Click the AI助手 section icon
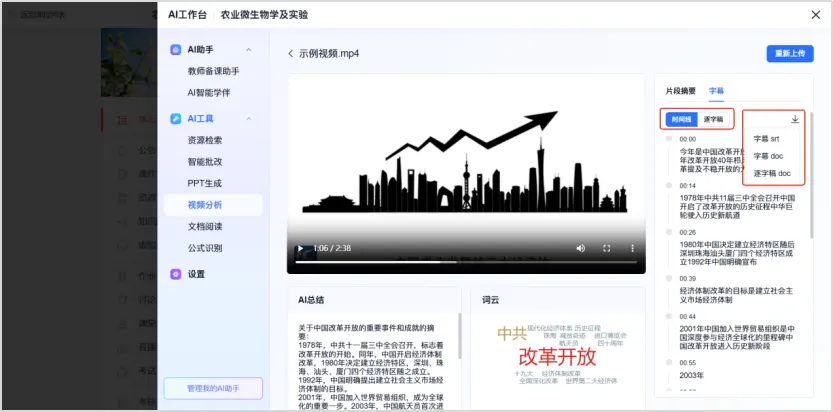The image size is (833, 412). click(x=175, y=49)
